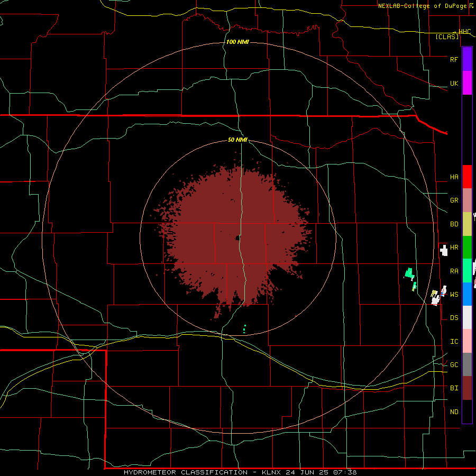Click the KLNX station identifier
This screenshot has width=476, height=476.
coord(271,472)
